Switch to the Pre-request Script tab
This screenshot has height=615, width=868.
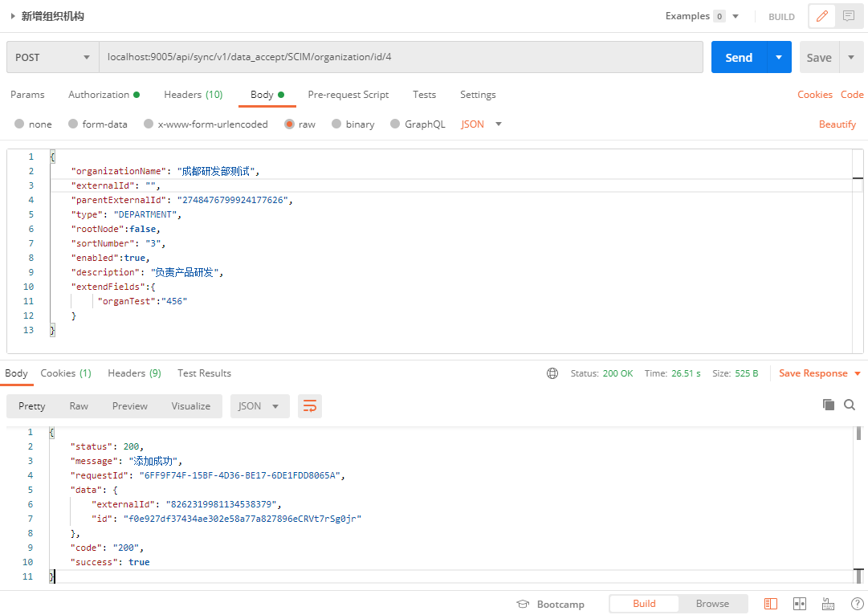tap(348, 95)
